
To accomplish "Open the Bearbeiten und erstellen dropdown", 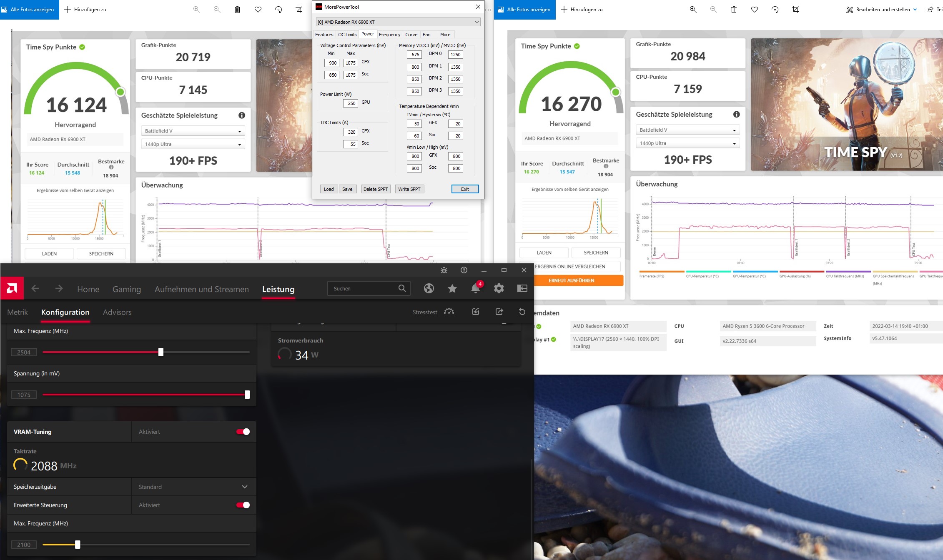I will coord(881,9).
